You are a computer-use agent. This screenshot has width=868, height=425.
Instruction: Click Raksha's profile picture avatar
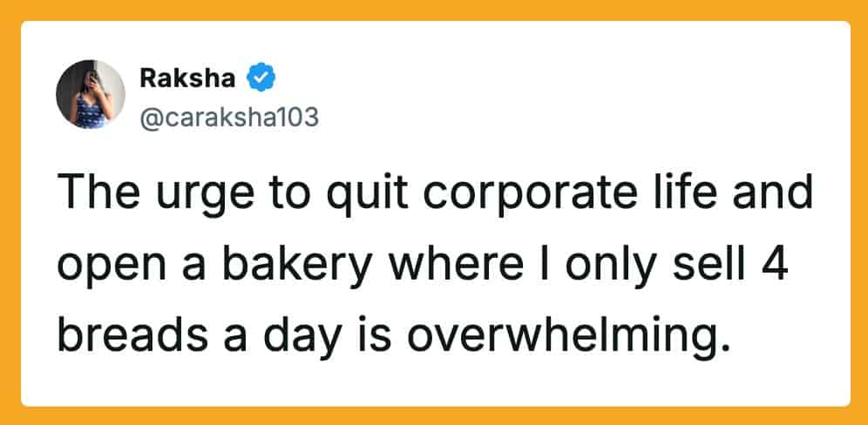point(92,94)
